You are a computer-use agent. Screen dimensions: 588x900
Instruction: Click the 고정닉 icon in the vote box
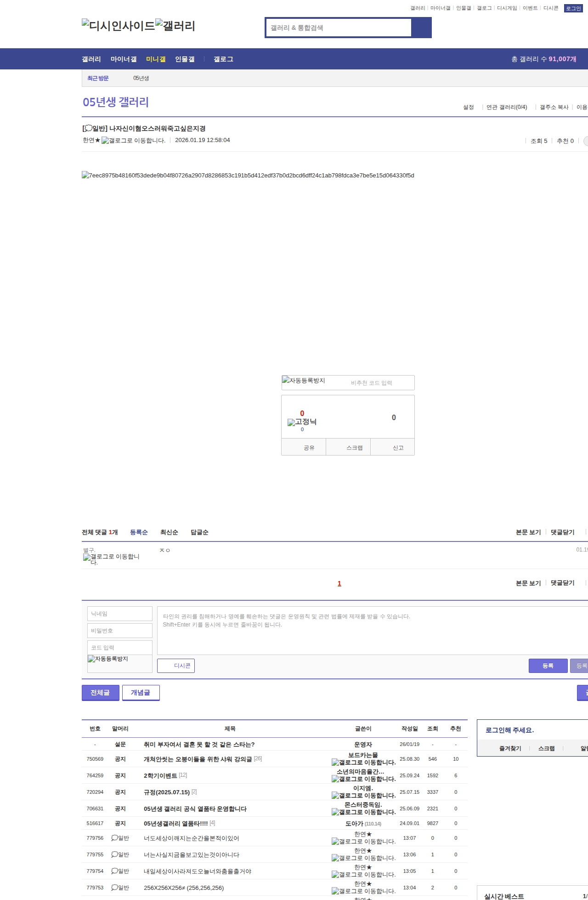(x=302, y=422)
